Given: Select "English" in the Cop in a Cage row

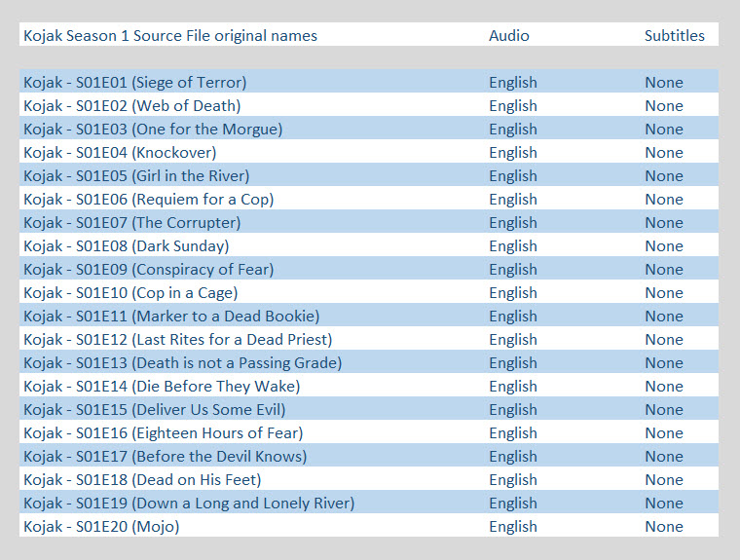Looking at the screenshot, I should pyautogui.click(x=513, y=293).
